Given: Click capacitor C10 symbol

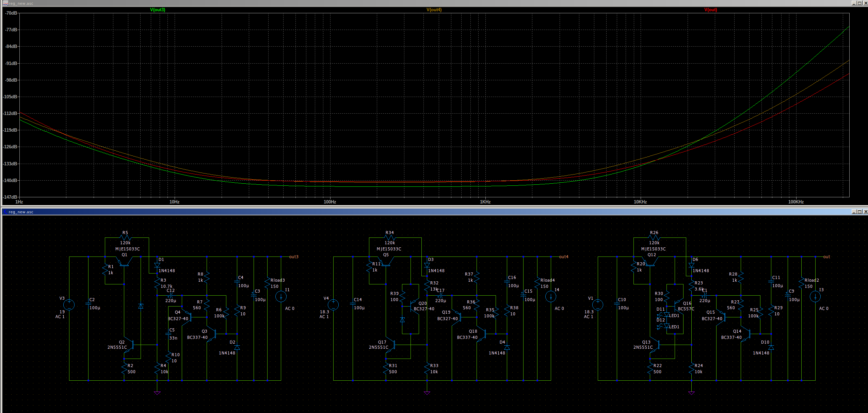Looking at the screenshot, I should coord(617,303).
